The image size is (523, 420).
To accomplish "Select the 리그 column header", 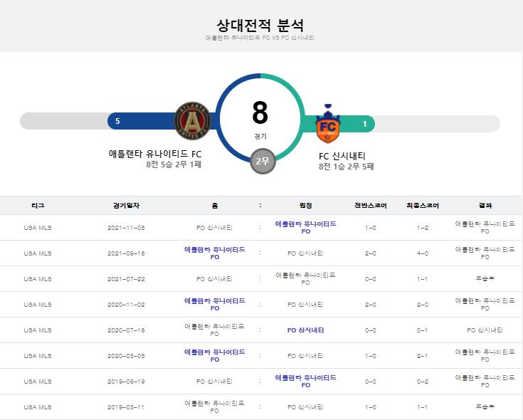I will (x=38, y=206).
